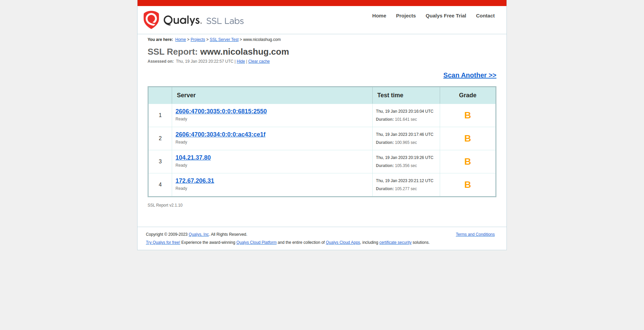Open the Contact menu item

(x=485, y=16)
